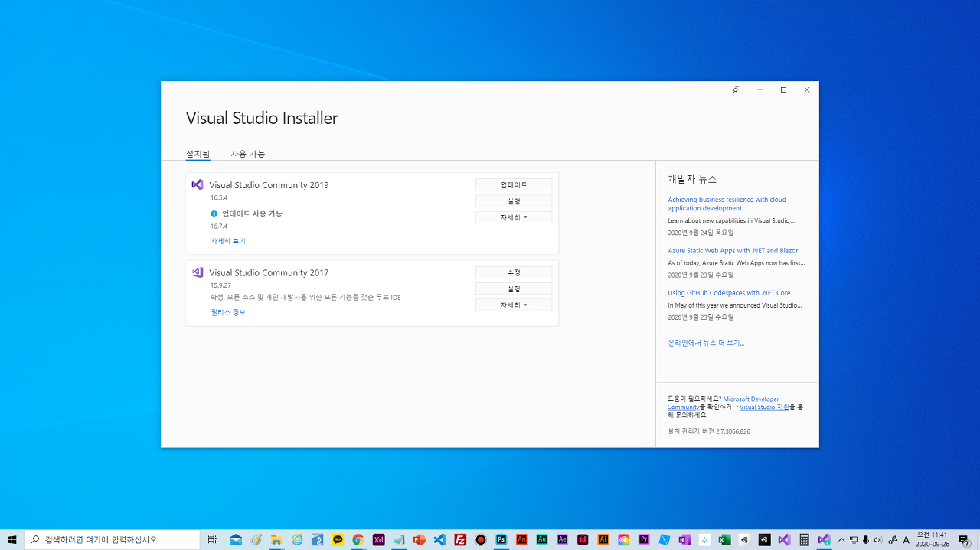Open the 자세히 보기 link under 16.7.4
980x550 pixels.
228,241
